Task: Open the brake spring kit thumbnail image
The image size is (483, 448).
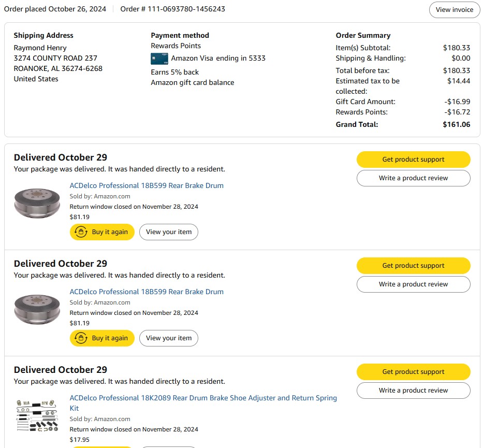Action: tap(37, 415)
